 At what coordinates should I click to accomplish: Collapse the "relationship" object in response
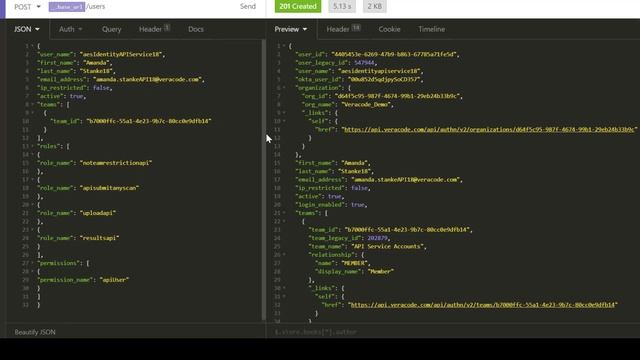click(284, 255)
